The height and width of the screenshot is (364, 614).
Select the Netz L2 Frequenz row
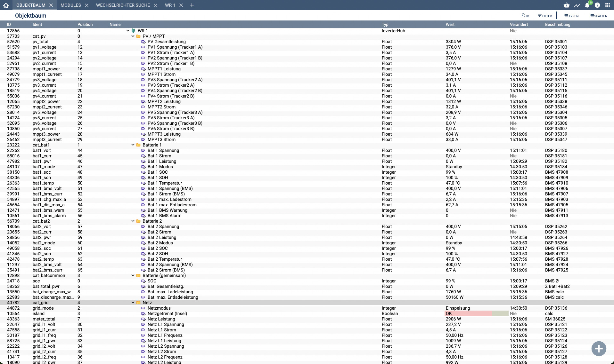point(307,357)
